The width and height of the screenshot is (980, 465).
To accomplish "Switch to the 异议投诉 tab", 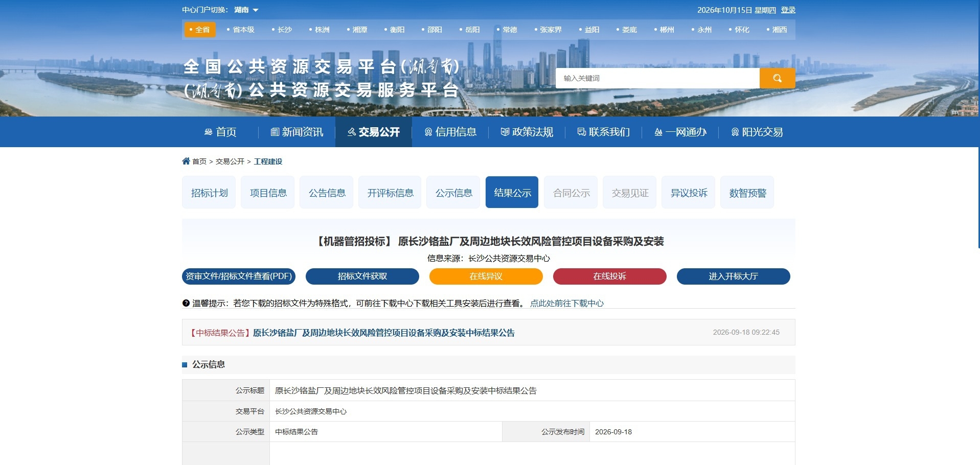I will point(689,193).
